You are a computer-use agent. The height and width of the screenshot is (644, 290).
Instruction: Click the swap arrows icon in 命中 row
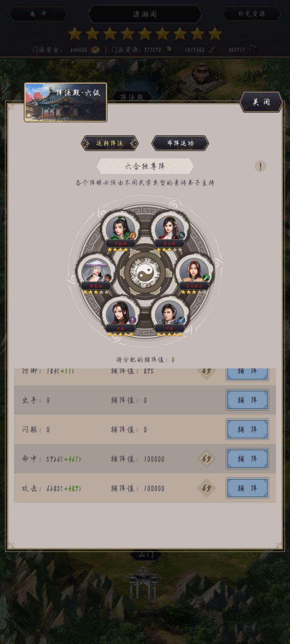click(206, 458)
